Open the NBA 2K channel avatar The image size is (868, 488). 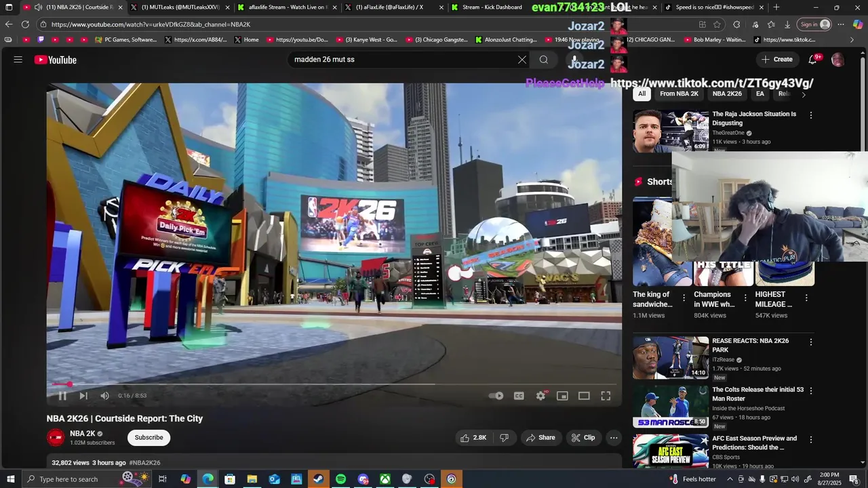click(56, 438)
